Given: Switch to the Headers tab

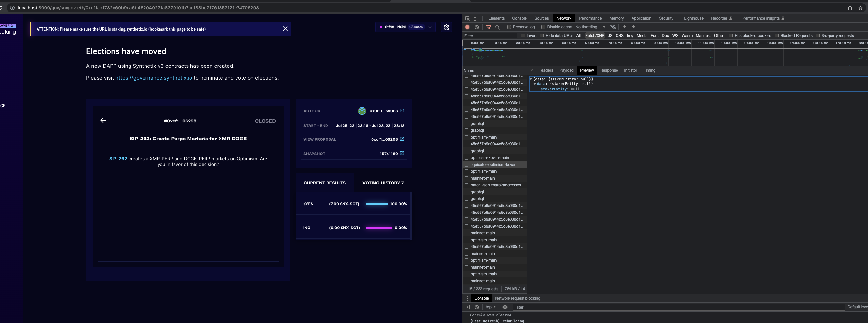Looking at the screenshot, I should 545,70.
